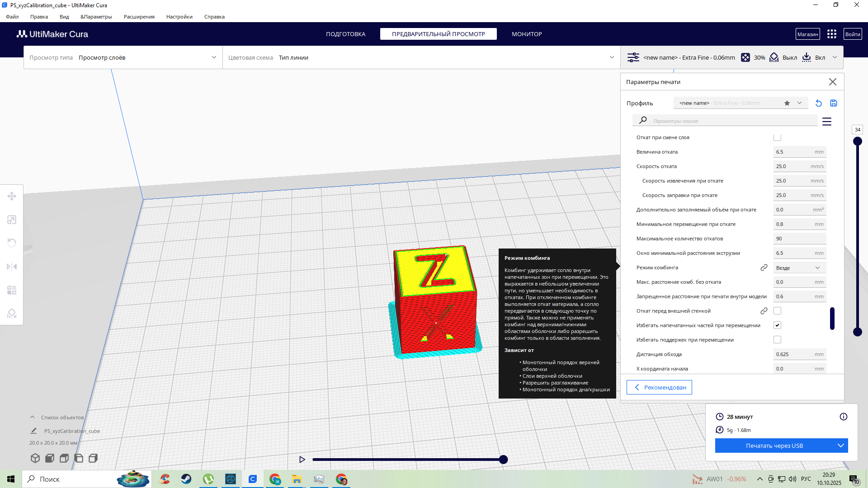Enable 'Откат при смене слоя' checkbox
Screen dimensions: 868x488
click(777, 137)
